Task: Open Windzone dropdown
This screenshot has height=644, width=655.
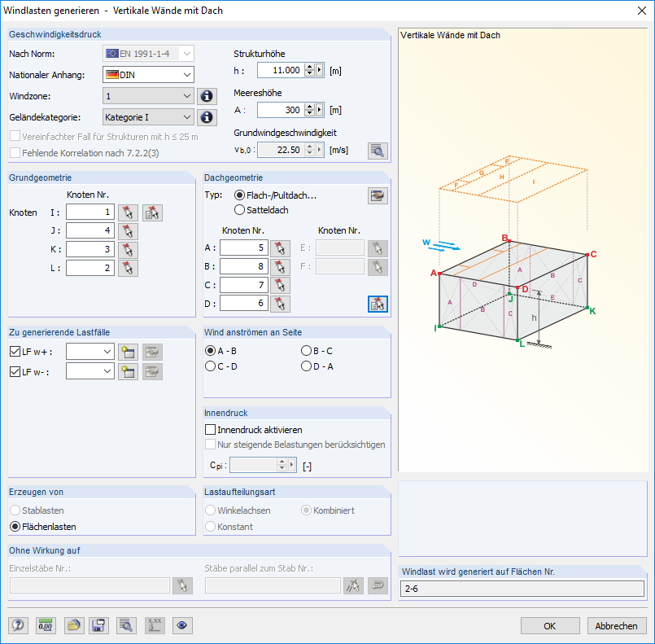Action: [x=148, y=96]
